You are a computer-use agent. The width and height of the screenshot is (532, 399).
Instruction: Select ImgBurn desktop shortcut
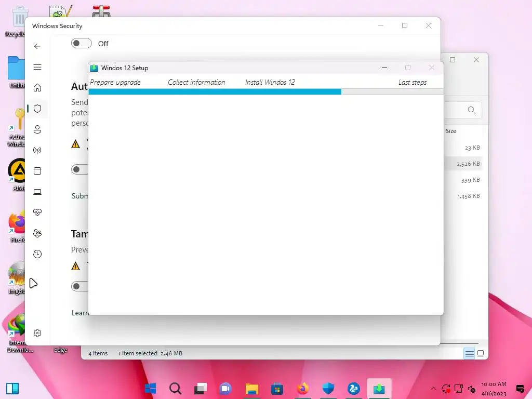click(16, 278)
